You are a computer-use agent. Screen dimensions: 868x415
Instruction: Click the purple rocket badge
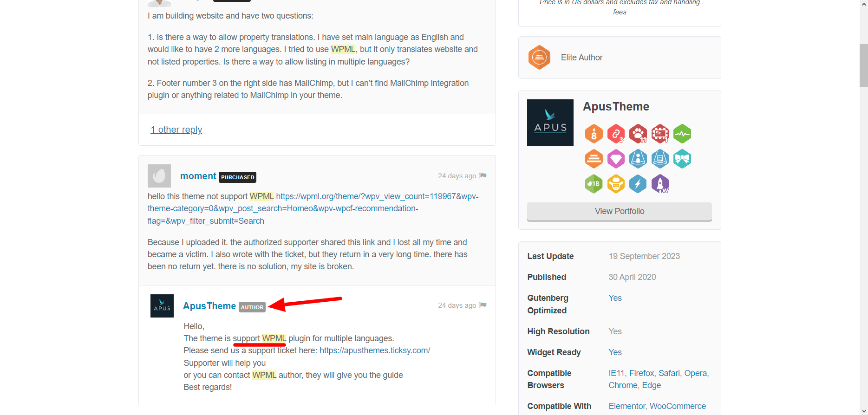point(660,184)
